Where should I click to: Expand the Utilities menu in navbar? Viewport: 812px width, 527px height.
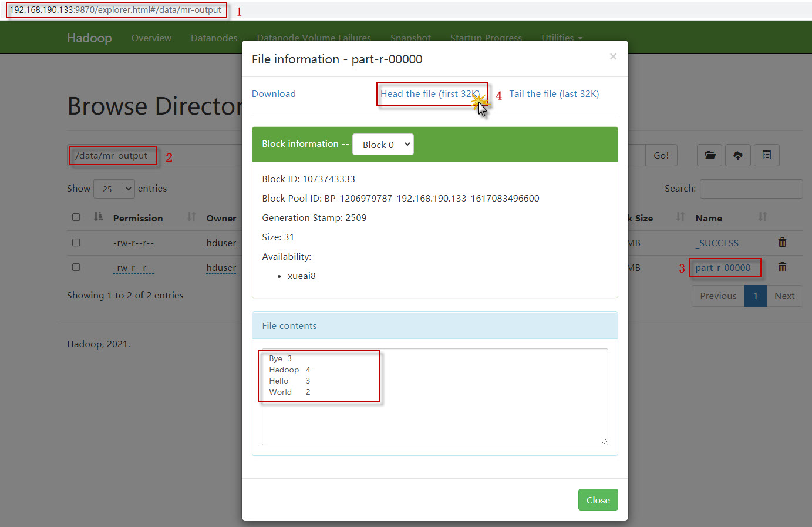tap(561, 38)
